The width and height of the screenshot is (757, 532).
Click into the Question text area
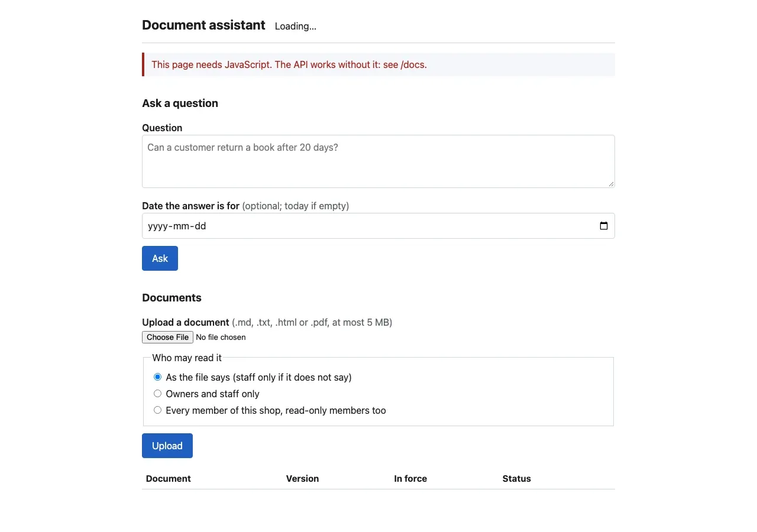point(378,161)
